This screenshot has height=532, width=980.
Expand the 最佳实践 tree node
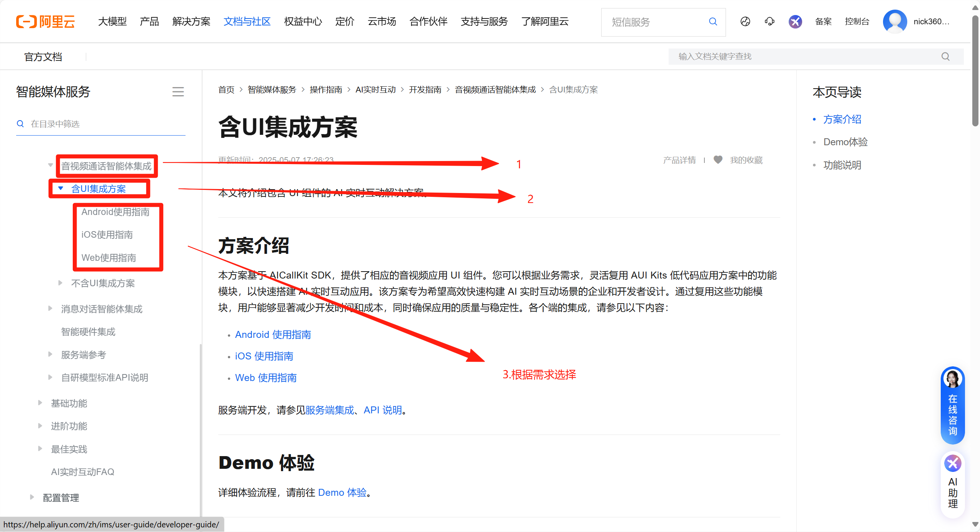(40, 449)
